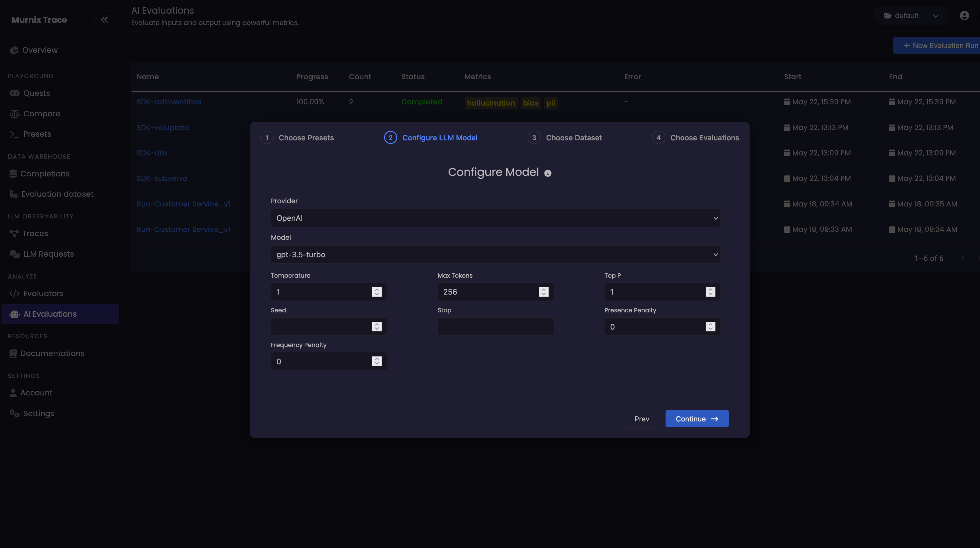Click the info icon beside Configure Model
This screenshot has width=980, height=548.
(547, 173)
